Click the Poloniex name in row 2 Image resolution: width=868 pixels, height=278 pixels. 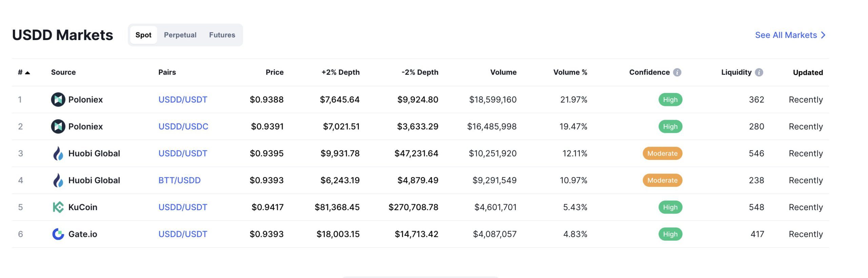[85, 126]
